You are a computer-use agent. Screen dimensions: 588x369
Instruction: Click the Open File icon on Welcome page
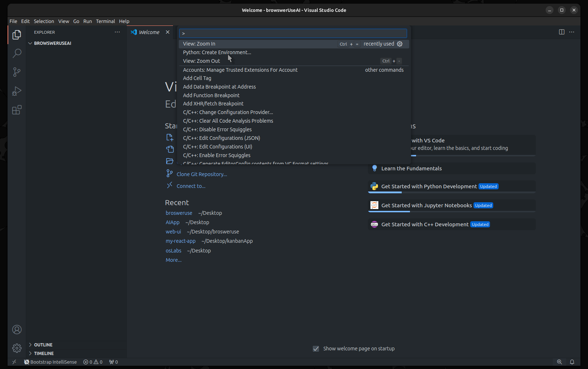click(170, 149)
